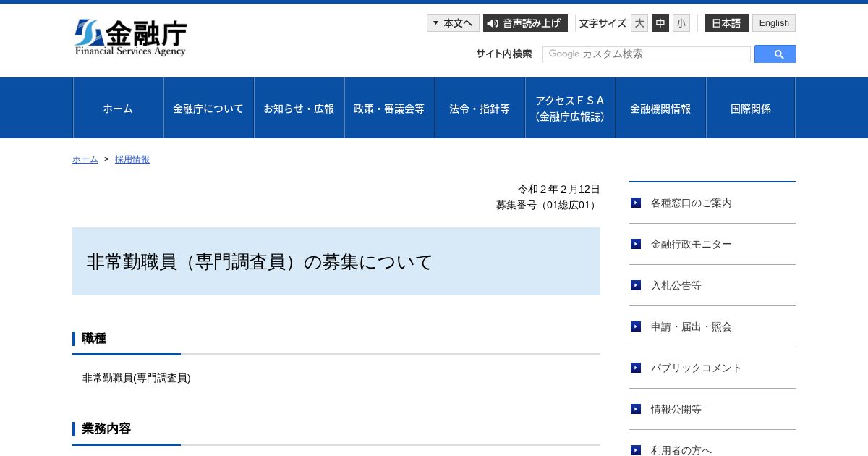The image size is (868, 456).
Task: Click the サイト内検索 label
Action: click(x=504, y=54)
